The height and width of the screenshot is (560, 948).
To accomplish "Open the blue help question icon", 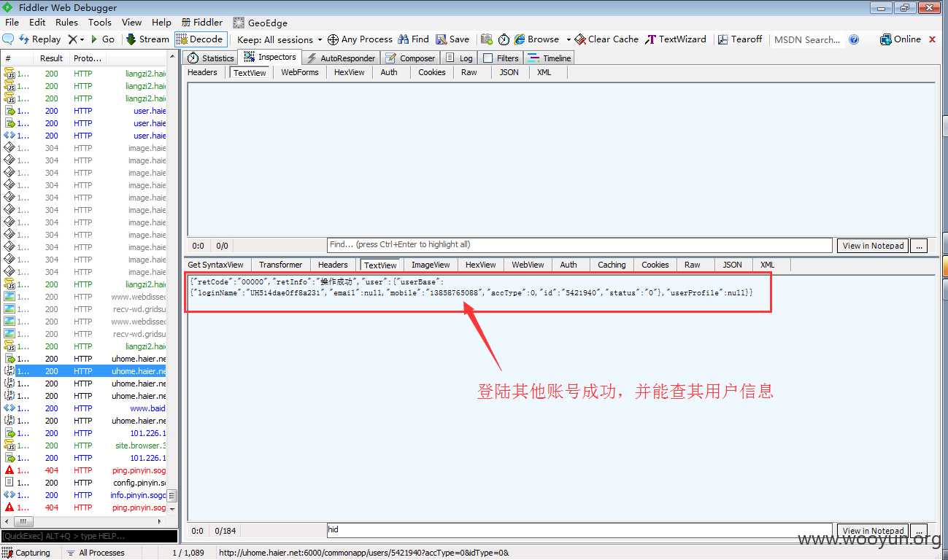I will 854,39.
